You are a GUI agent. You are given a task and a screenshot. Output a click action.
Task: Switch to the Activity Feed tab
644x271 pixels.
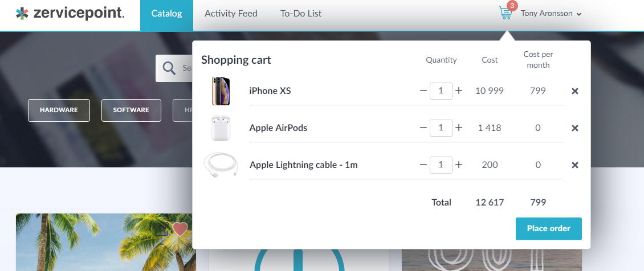231,14
